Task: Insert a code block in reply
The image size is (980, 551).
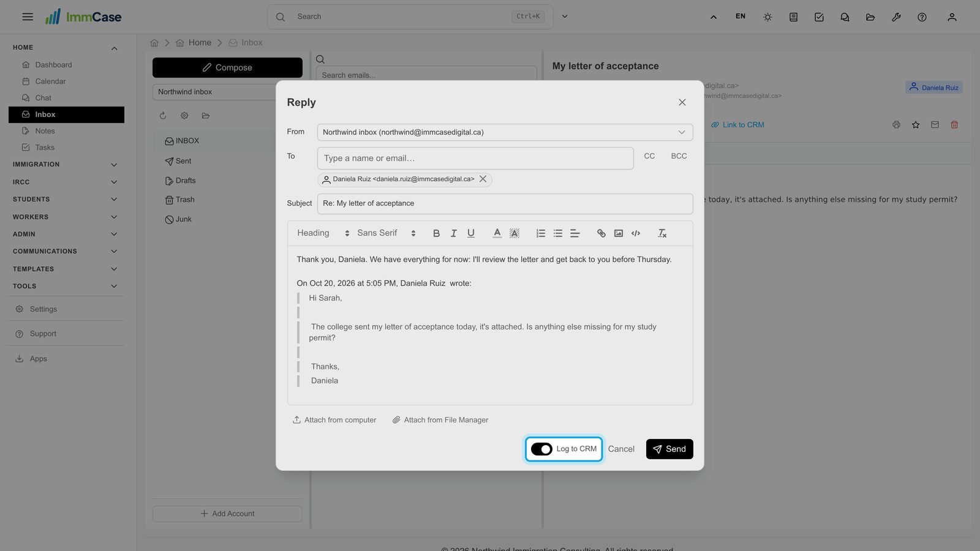Action: click(636, 233)
